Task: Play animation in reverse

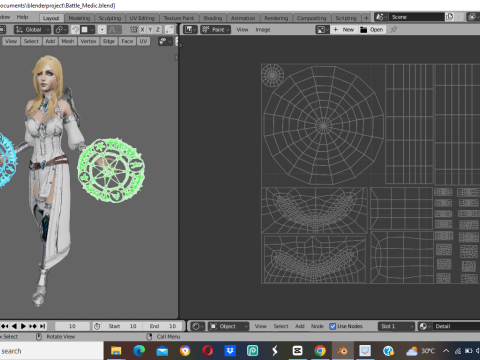Action: tap(14, 326)
